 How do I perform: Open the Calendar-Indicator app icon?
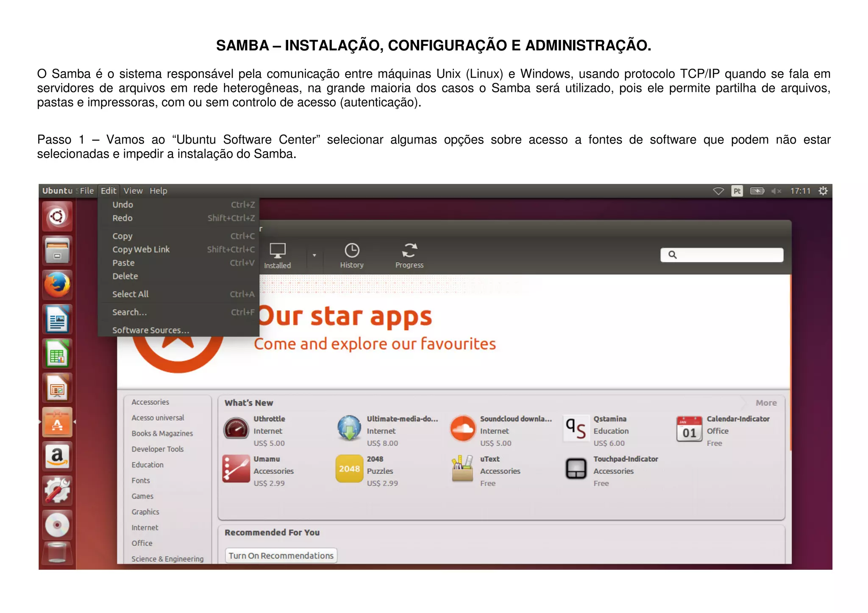pyautogui.click(x=689, y=429)
